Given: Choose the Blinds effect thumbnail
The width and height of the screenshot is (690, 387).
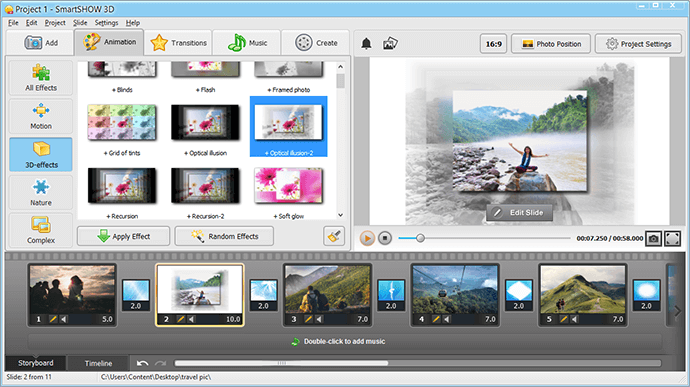Looking at the screenshot, I should (122, 69).
